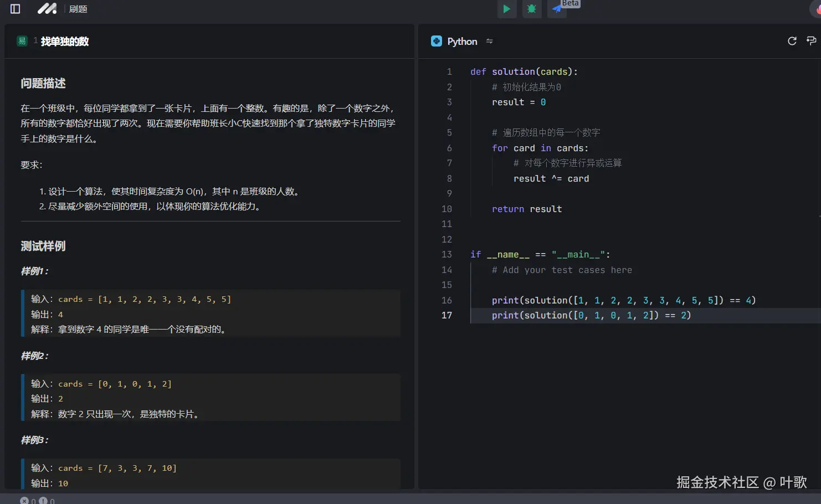
Task: Submit the solution with the paper plane icon
Action: [557, 9]
